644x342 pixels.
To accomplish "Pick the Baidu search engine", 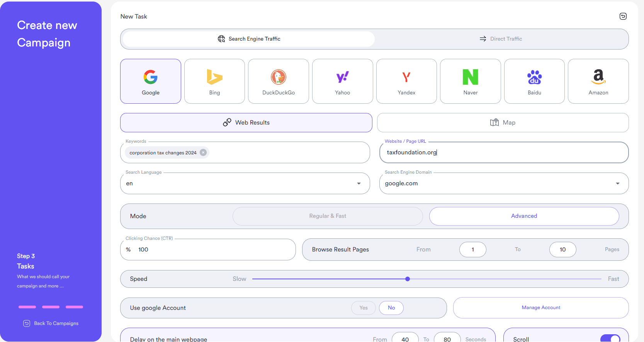I will tap(534, 81).
